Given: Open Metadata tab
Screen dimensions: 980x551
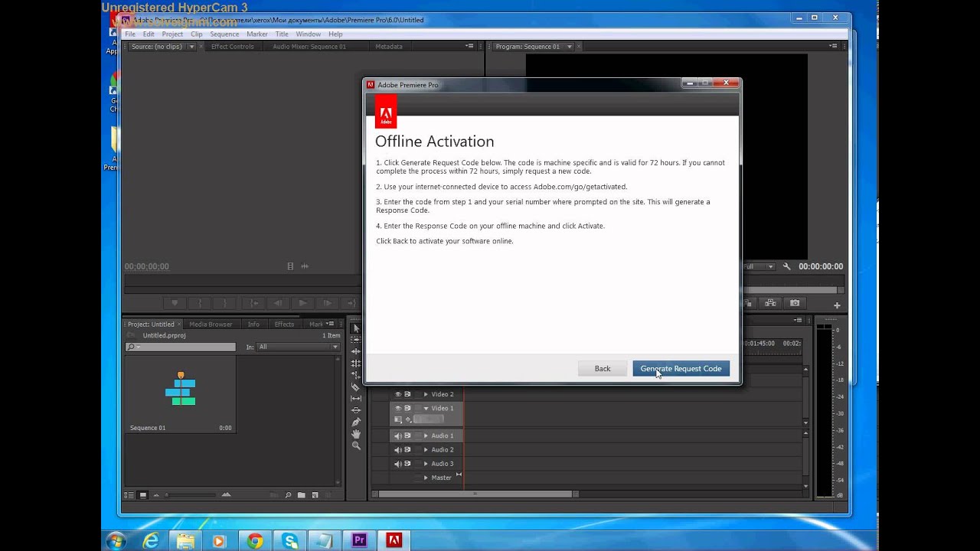Looking at the screenshot, I should [389, 47].
